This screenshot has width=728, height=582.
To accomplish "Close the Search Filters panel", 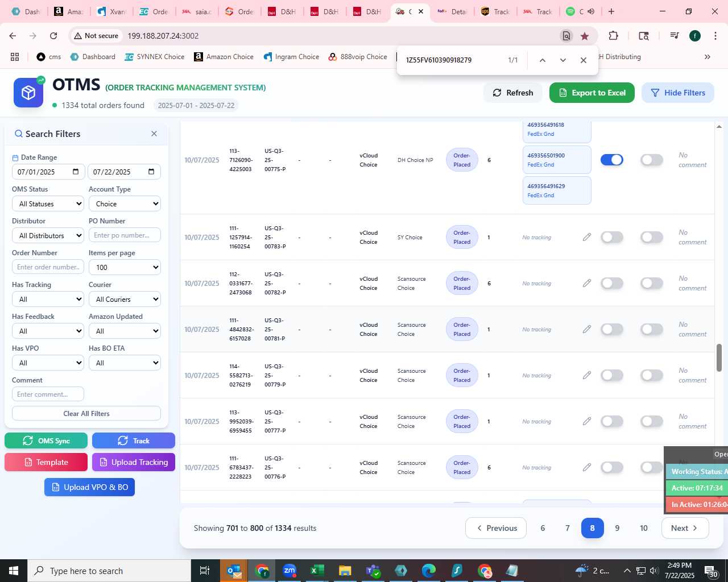I will point(154,134).
